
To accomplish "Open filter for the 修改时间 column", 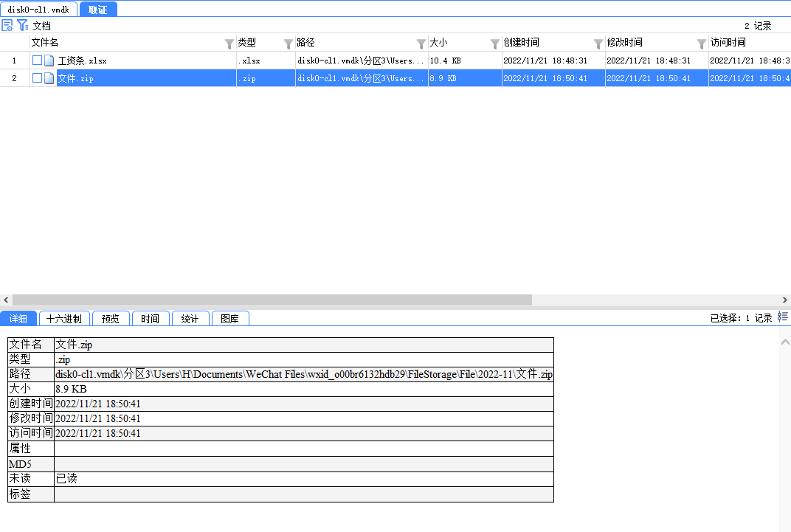I will [x=702, y=44].
